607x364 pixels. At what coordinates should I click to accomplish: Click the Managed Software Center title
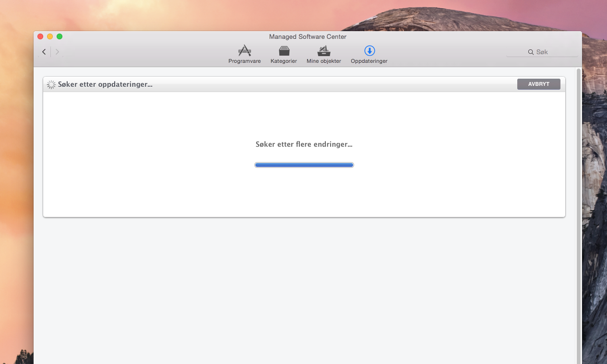point(308,37)
